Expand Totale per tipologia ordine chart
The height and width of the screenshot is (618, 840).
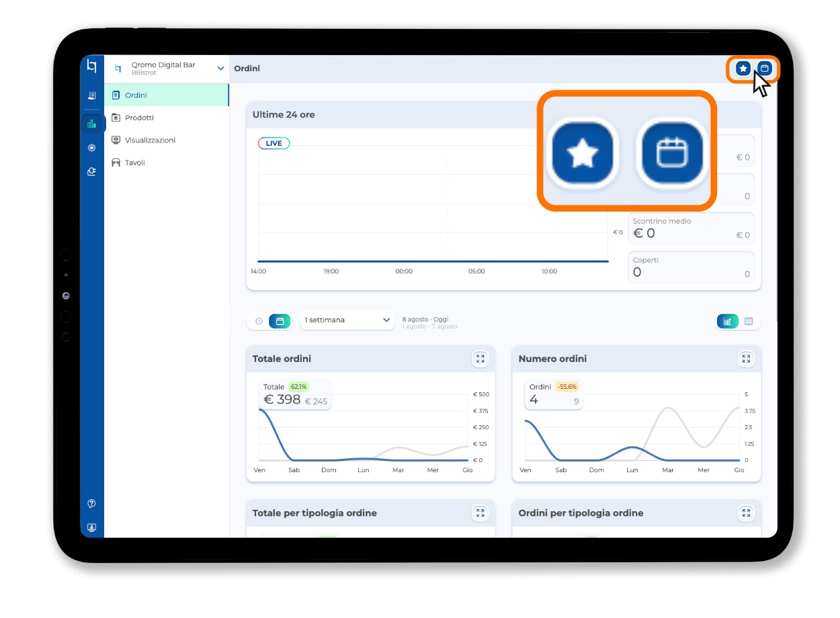coord(480,513)
